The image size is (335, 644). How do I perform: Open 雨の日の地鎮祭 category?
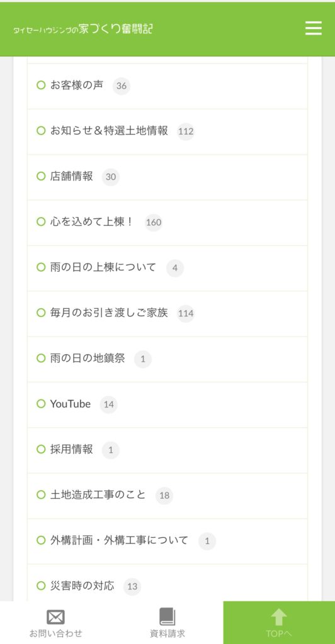pyautogui.click(x=88, y=358)
